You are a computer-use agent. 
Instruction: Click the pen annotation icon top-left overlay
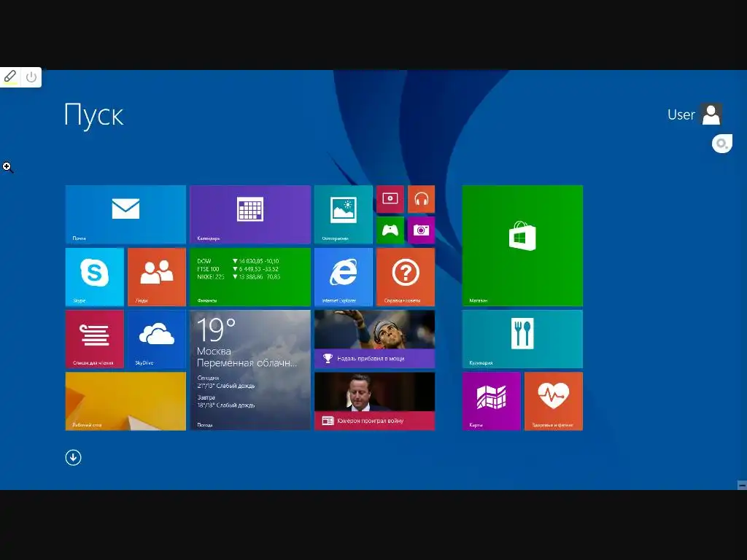coord(10,77)
